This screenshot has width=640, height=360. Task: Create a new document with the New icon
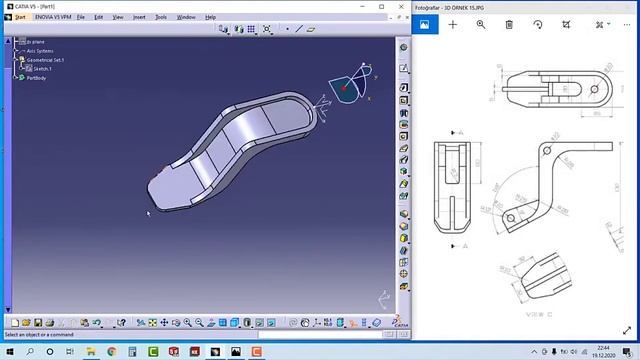[15, 323]
